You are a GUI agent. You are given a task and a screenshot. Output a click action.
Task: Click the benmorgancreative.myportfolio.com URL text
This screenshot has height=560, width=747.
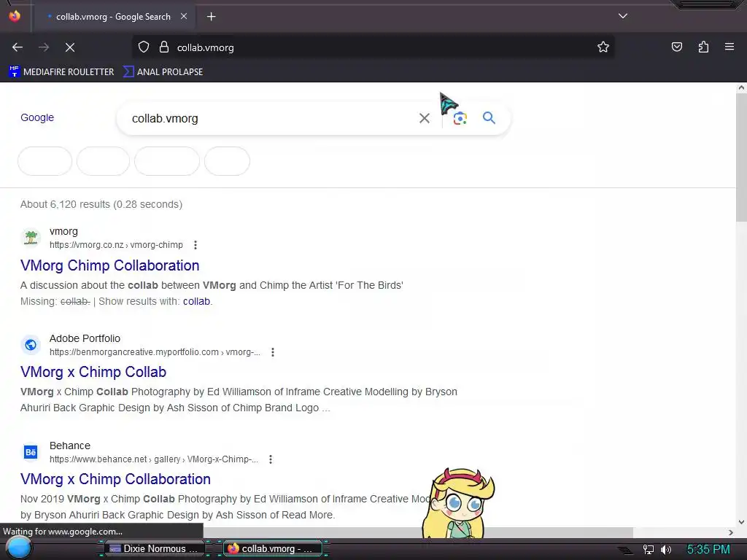point(155,352)
